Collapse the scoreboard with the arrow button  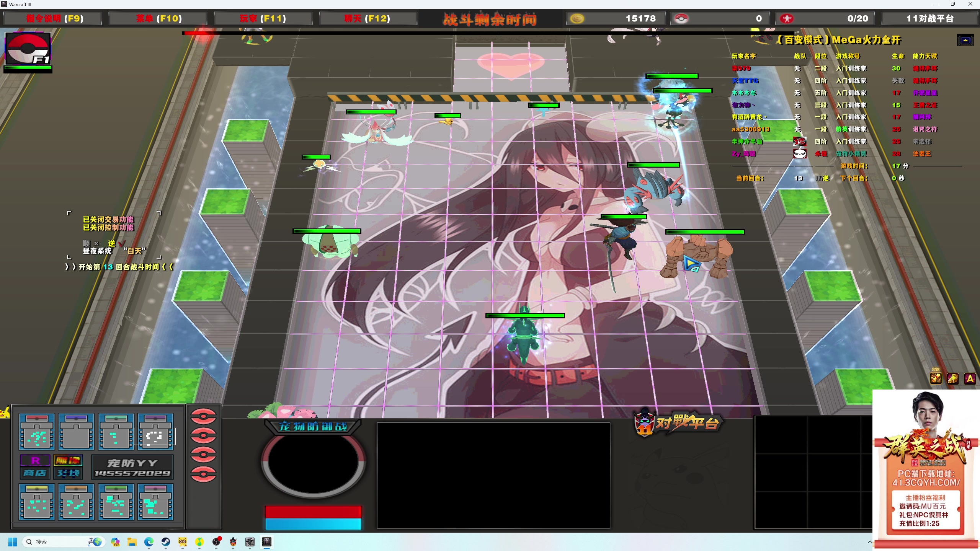pos(965,40)
